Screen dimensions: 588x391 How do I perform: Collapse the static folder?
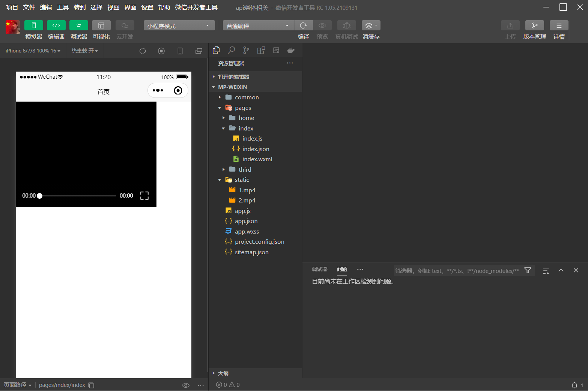coord(255,180)
